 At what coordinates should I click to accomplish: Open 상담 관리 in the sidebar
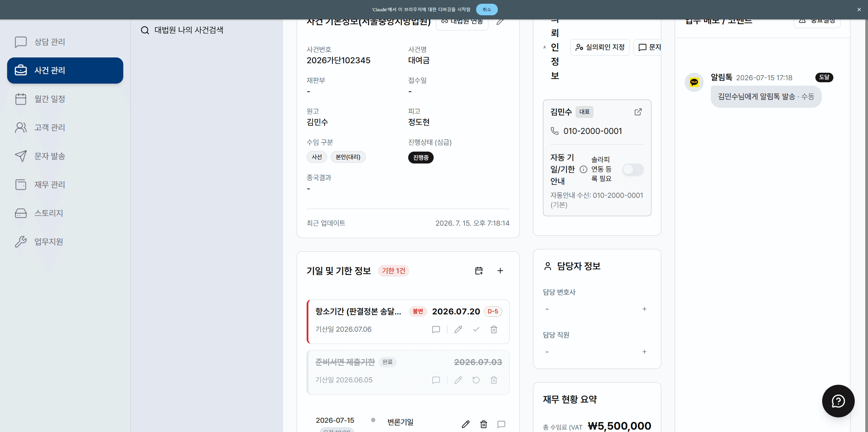pyautogui.click(x=65, y=42)
